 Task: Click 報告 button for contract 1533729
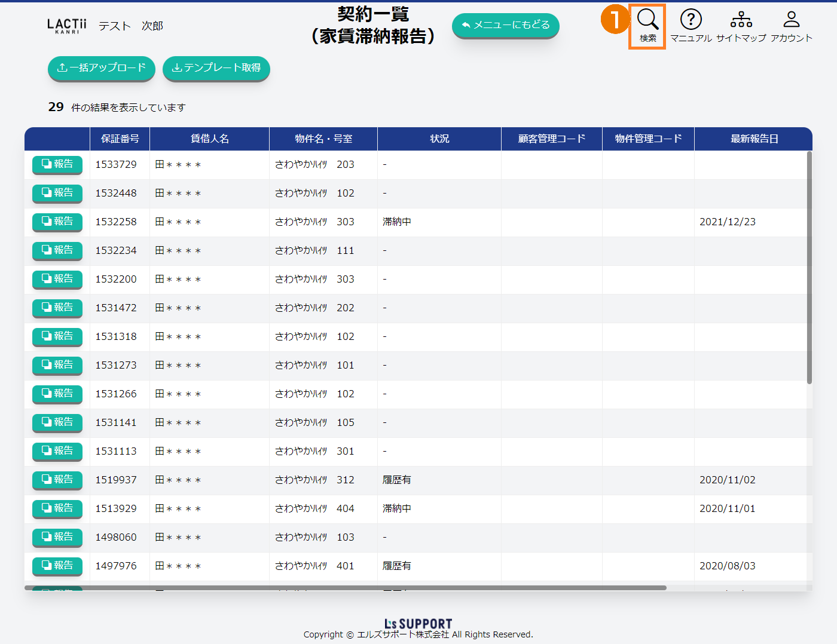pyautogui.click(x=57, y=164)
